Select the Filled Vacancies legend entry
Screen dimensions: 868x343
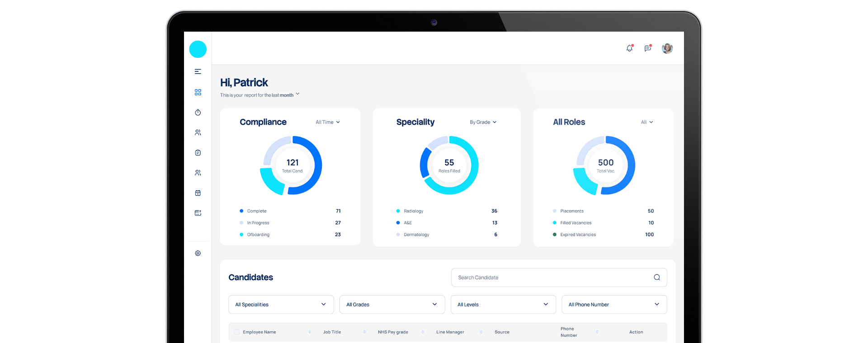point(576,223)
